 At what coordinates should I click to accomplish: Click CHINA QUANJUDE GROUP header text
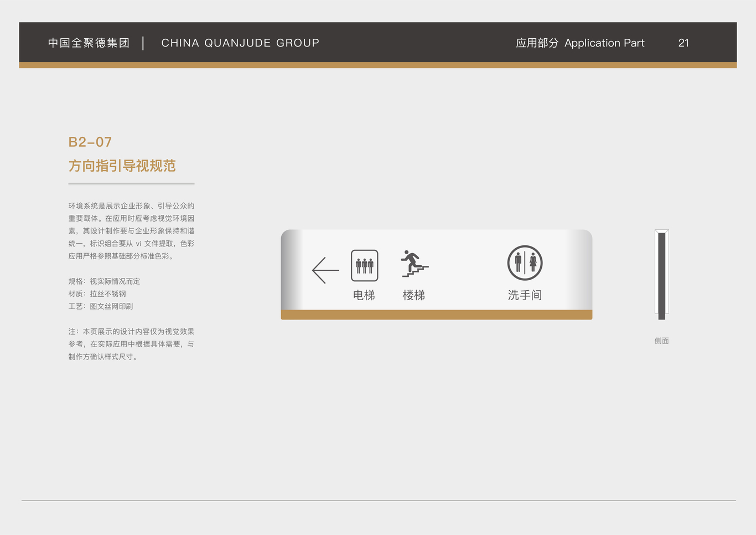pyautogui.click(x=240, y=43)
